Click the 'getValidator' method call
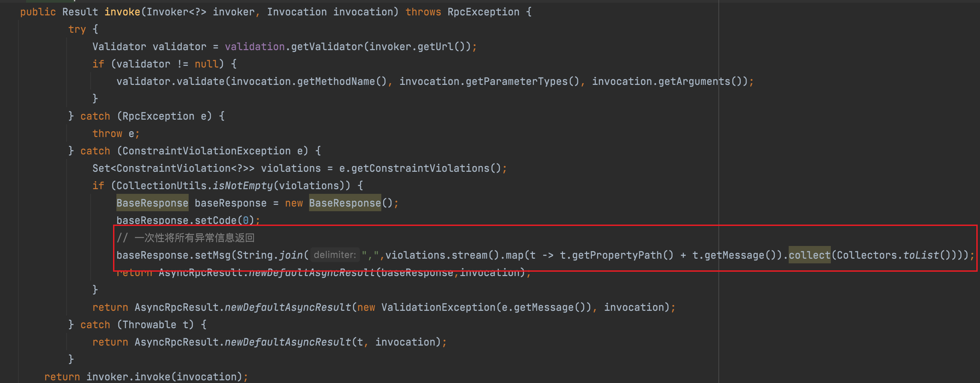 tap(327, 47)
